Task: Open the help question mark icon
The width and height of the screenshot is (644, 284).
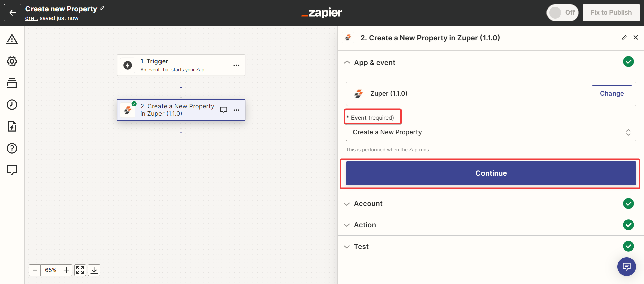Action: pyautogui.click(x=12, y=148)
